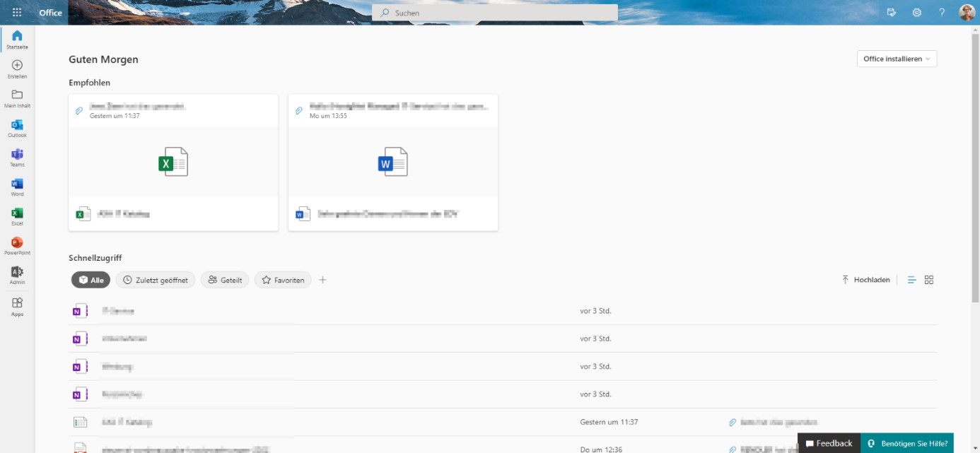The image size is (980, 453).
Task: Launch Excel from the sidebar
Action: tap(17, 216)
